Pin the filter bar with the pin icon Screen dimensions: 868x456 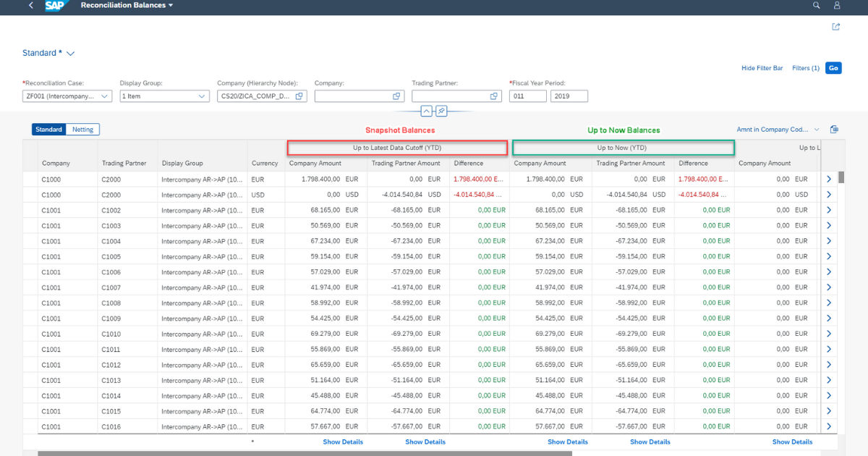tap(441, 111)
